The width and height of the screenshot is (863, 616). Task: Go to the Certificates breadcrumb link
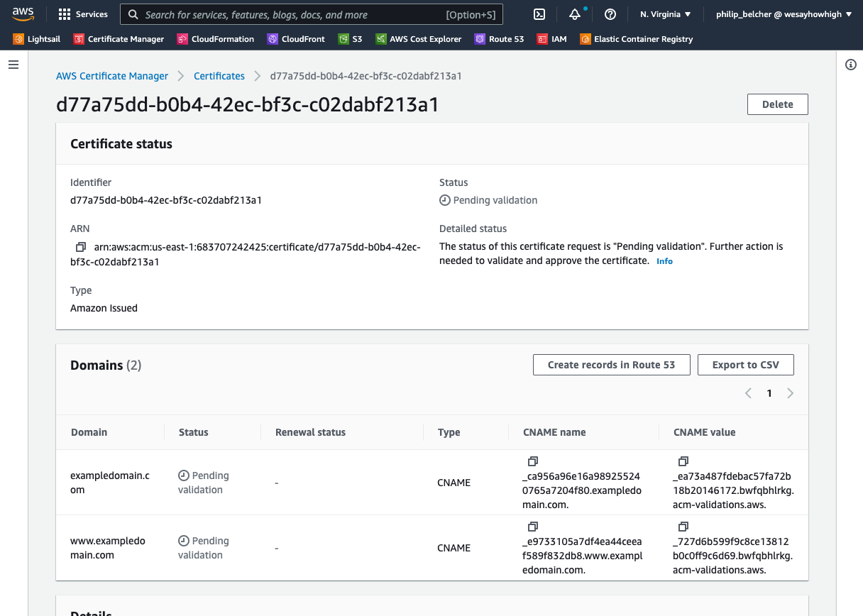click(219, 76)
